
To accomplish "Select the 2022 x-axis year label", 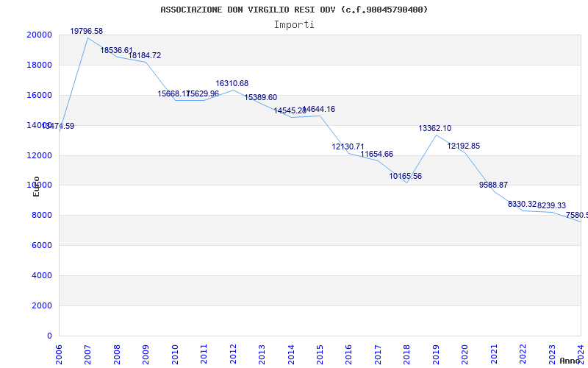I will click(523, 354).
